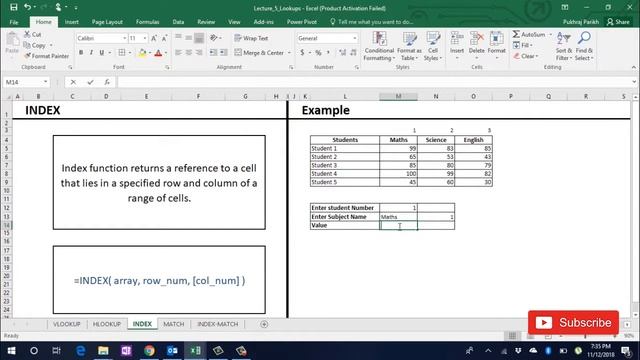The image size is (640, 360).
Task: Pick the yellow Fill Color swatch
Action: coord(142,52)
